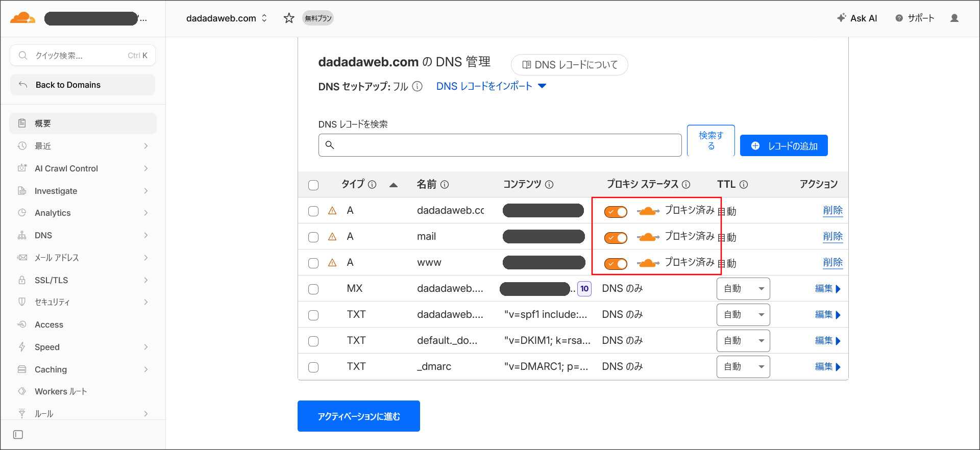Screen dimensions: 980x450
Task: Open the Ask AI assistant
Action: pos(857,18)
